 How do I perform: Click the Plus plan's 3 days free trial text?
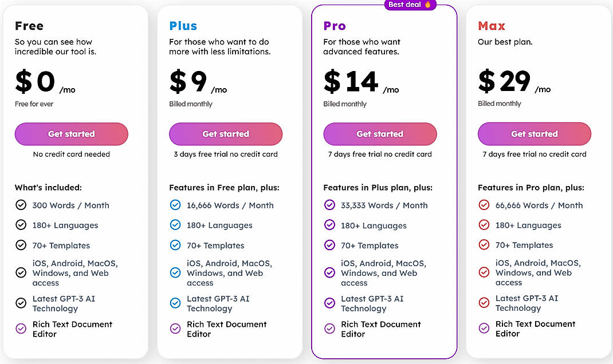[x=226, y=154]
